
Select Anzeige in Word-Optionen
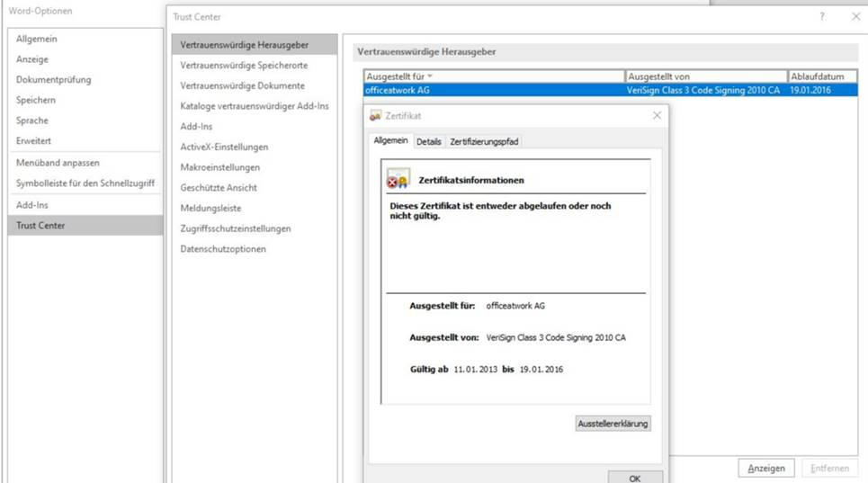[x=32, y=59]
